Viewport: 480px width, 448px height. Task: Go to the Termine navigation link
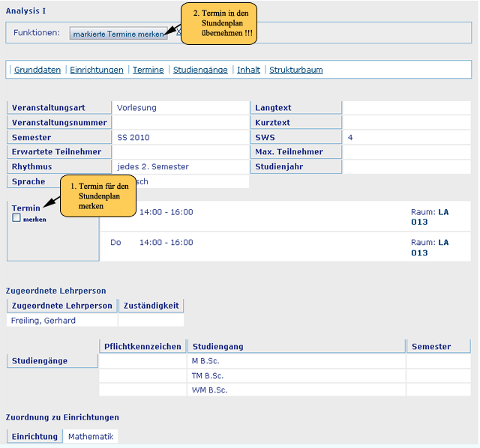[x=148, y=70]
